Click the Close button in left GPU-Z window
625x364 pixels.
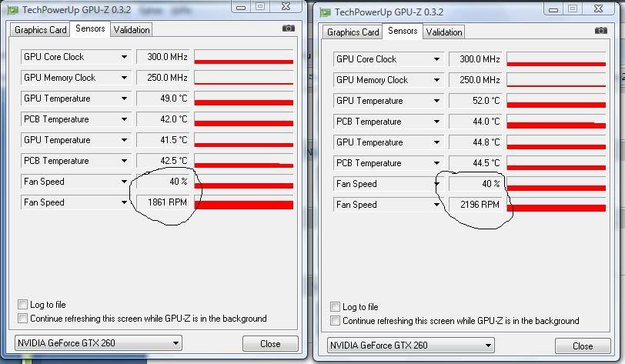pos(270,344)
